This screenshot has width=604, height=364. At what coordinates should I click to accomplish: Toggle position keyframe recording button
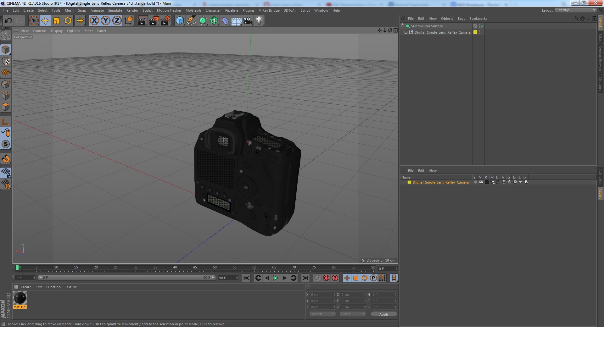click(347, 278)
